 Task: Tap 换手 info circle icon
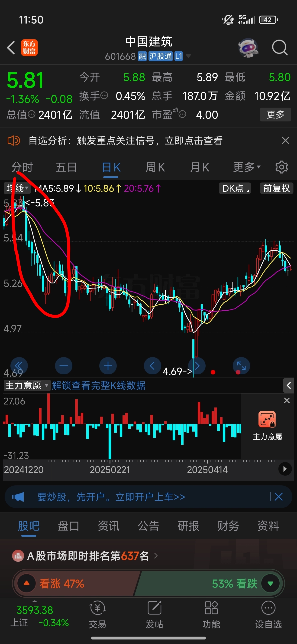coord(104,95)
